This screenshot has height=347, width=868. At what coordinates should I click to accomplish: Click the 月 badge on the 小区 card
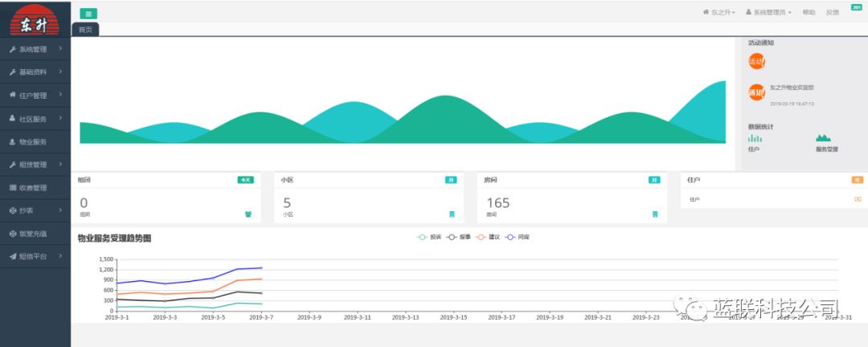click(x=451, y=180)
